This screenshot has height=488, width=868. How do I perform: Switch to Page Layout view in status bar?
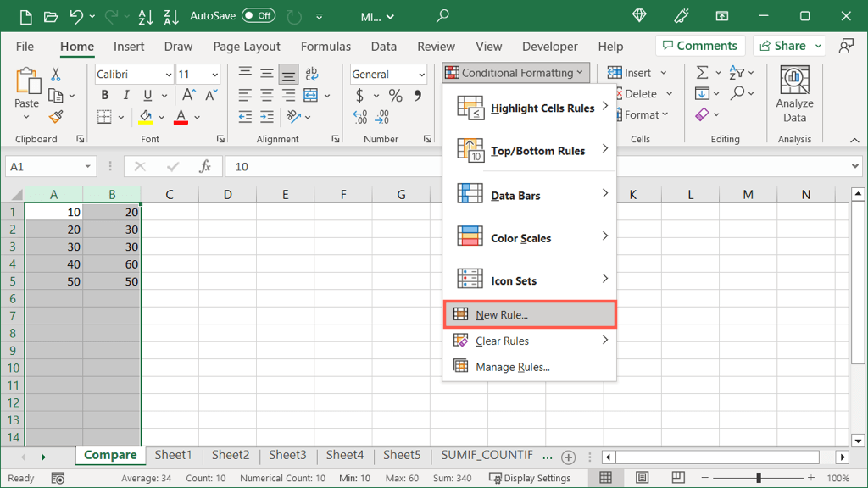pos(643,478)
